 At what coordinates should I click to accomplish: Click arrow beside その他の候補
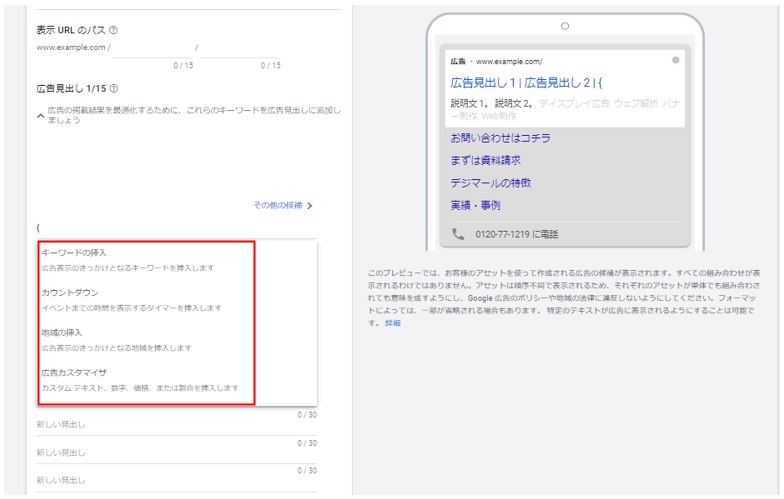tap(310, 206)
